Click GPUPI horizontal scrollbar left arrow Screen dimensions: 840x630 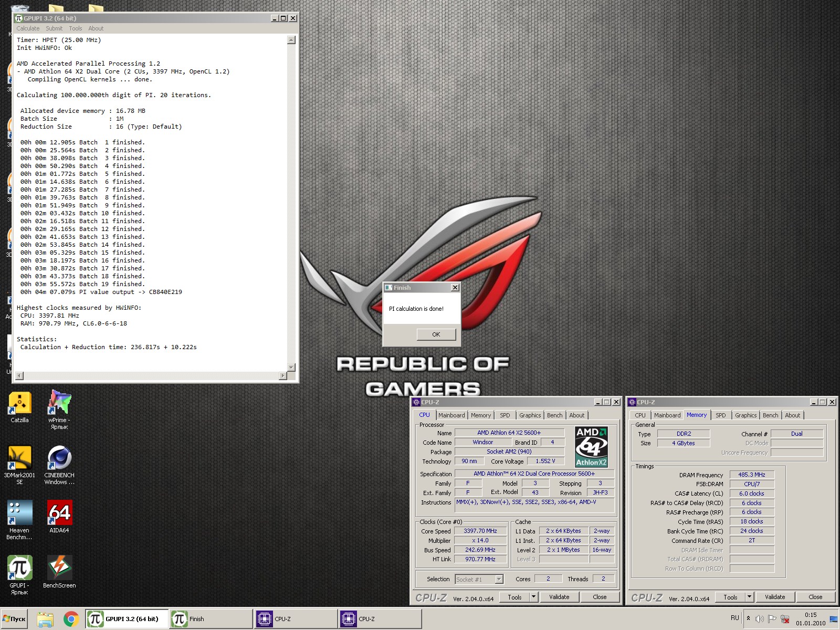[19, 375]
